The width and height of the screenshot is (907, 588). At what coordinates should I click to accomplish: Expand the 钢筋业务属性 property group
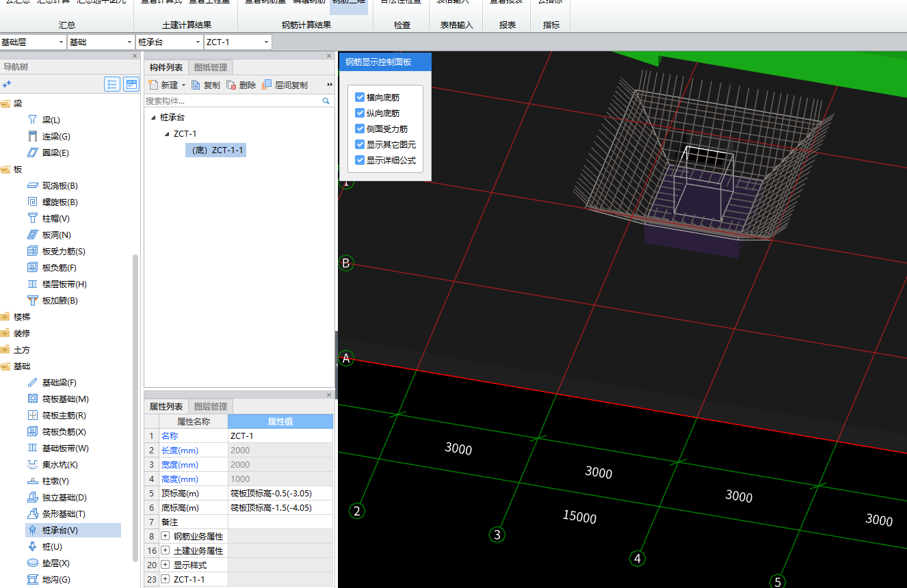(x=165, y=536)
